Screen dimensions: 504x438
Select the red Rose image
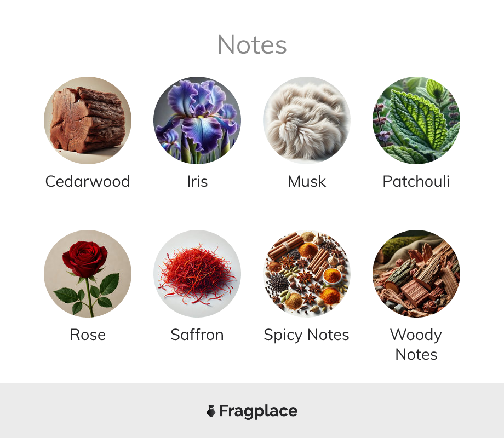[88, 273]
